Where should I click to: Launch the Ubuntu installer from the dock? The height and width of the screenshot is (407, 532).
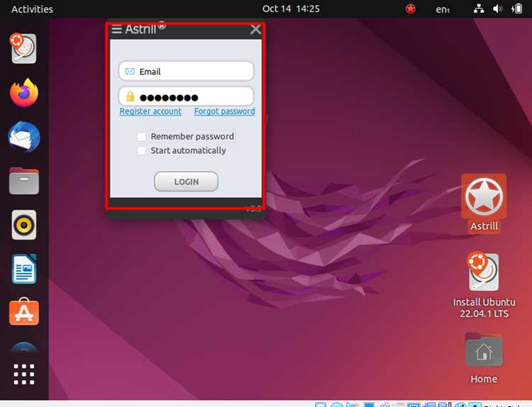23,48
